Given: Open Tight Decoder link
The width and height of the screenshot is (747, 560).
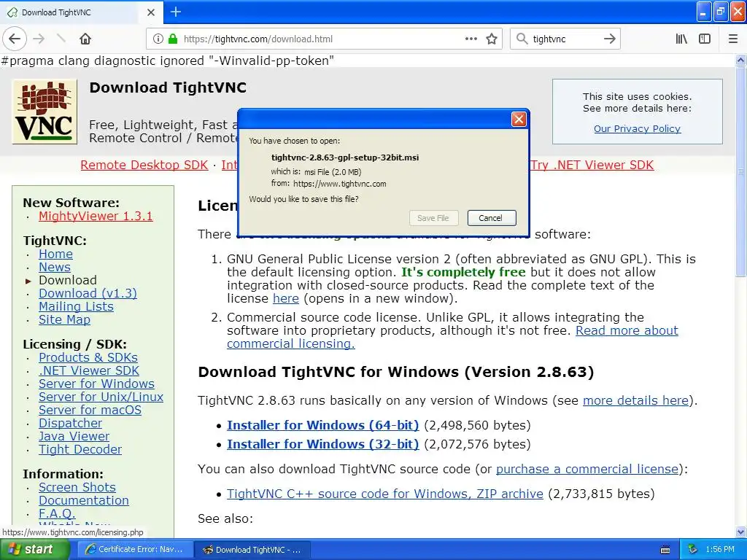Looking at the screenshot, I should pyautogui.click(x=80, y=449).
